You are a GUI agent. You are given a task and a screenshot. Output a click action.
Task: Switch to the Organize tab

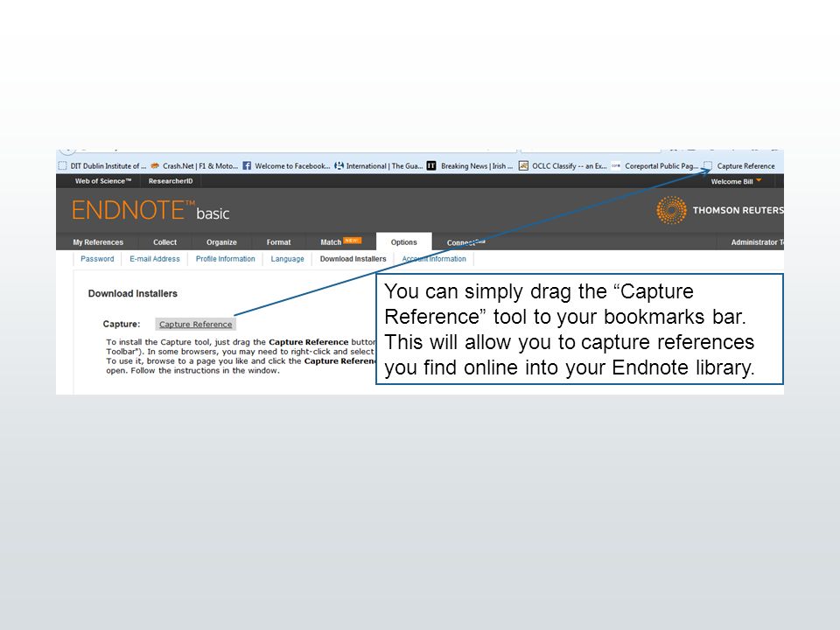tap(221, 242)
